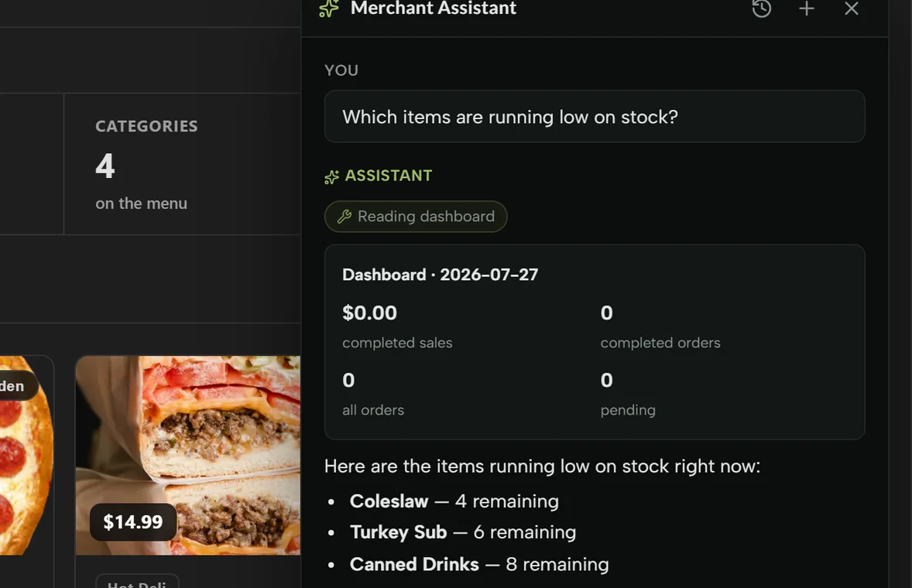Select the Turkey Sub — 6 remaining item
Viewport: 912px width, 588px height.
pyautogui.click(x=462, y=532)
